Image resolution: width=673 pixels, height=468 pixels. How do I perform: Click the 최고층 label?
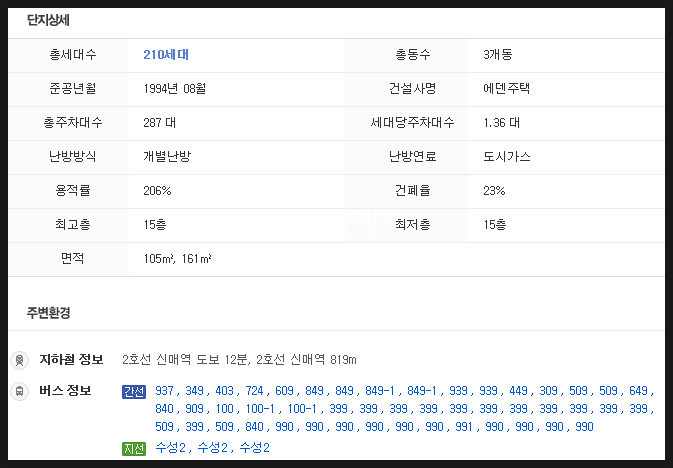click(73, 225)
